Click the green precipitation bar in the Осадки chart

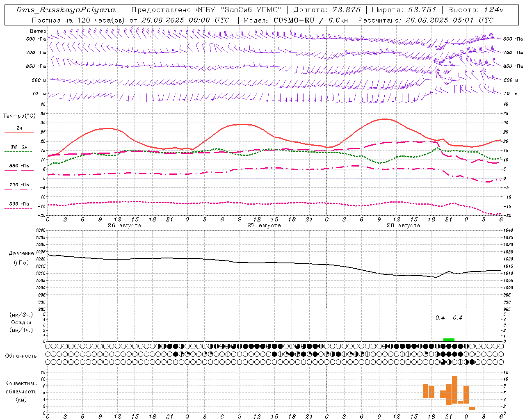[449, 340]
